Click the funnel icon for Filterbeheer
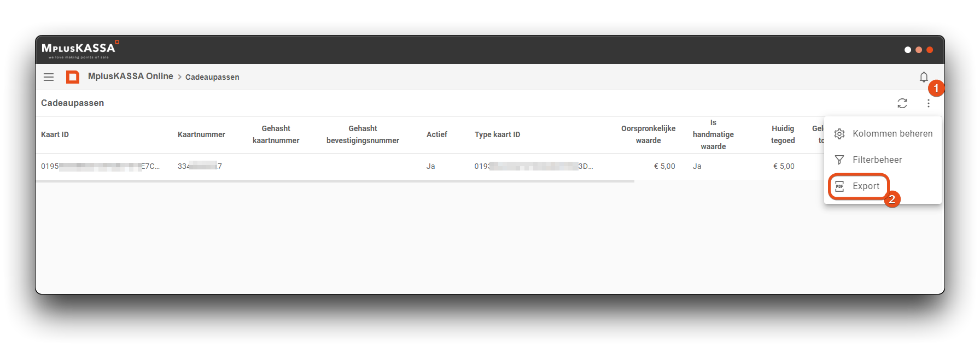This screenshot has width=980, height=347. (x=839, y=160)
